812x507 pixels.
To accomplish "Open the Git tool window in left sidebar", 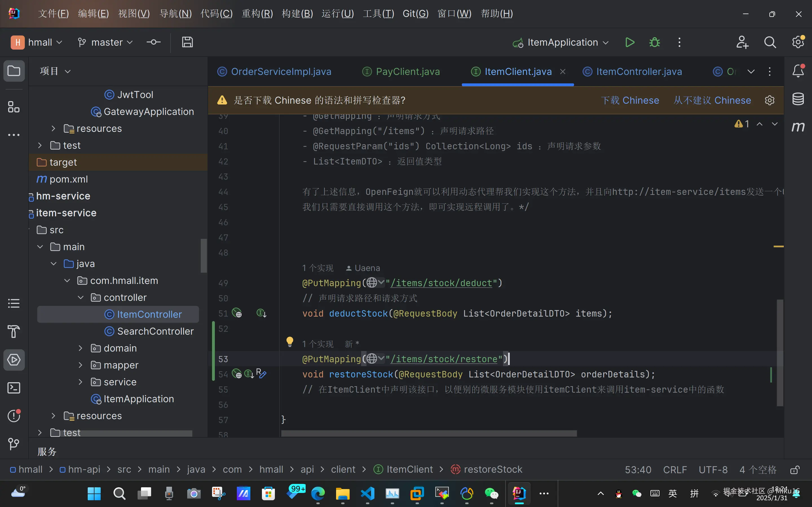I will 14,444.
